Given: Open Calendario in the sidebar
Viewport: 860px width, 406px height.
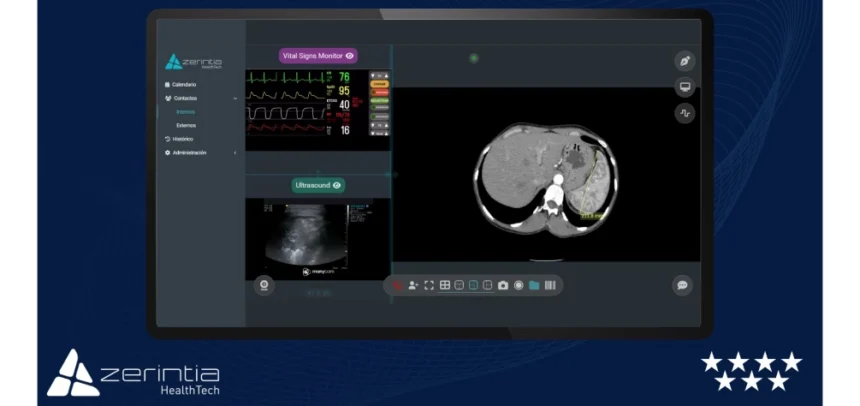Looking at the screenshot, I should [x=183, y=85].
